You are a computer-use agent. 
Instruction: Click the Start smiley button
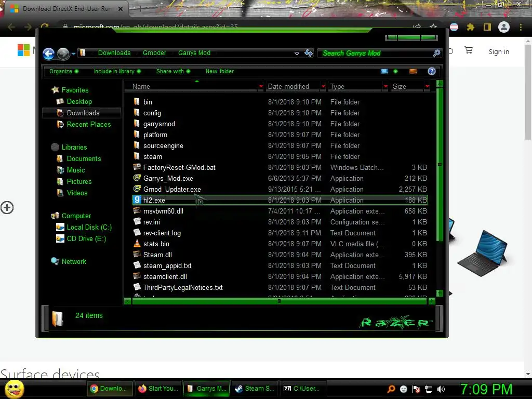coord(14,389)
